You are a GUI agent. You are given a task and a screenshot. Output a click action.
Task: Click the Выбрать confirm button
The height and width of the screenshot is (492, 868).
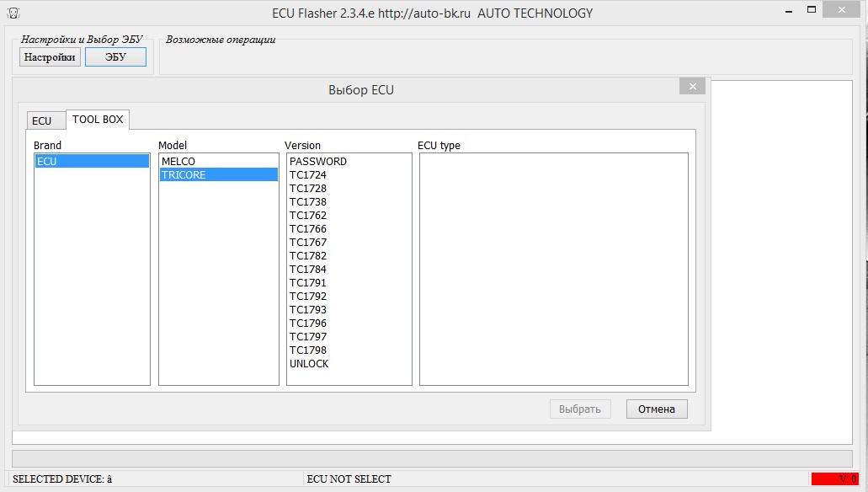click(580, 409)
